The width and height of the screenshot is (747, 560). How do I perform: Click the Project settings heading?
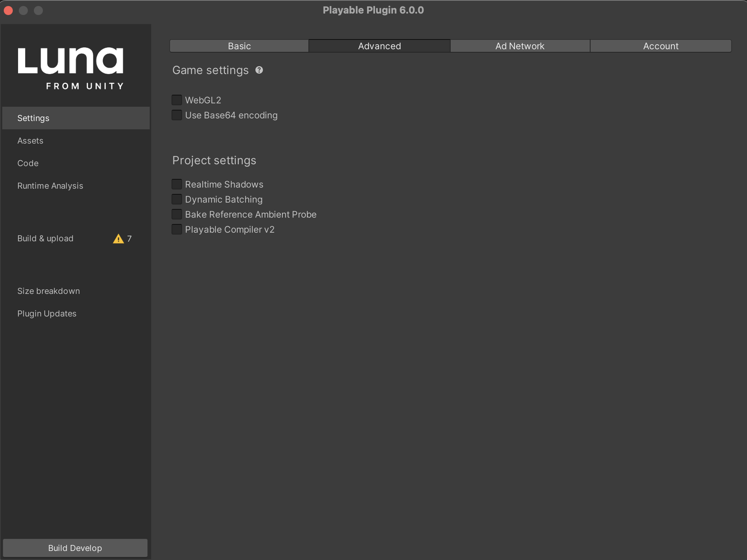tap(214, 160)
